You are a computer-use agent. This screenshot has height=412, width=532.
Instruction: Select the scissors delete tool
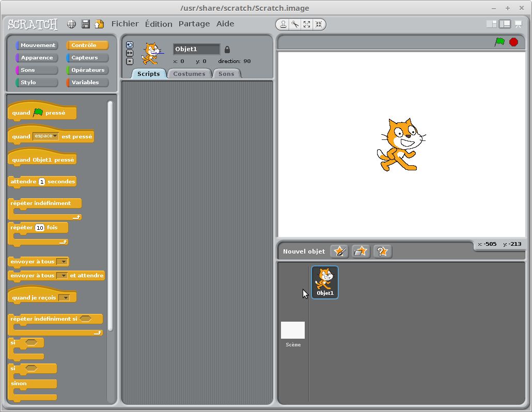click(x=295, y=24)
